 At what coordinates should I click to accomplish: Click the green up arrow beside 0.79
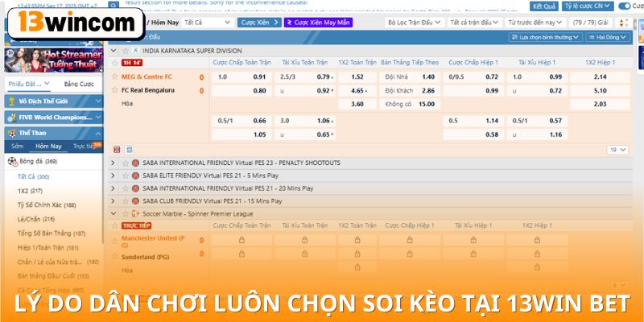(332, 77)
